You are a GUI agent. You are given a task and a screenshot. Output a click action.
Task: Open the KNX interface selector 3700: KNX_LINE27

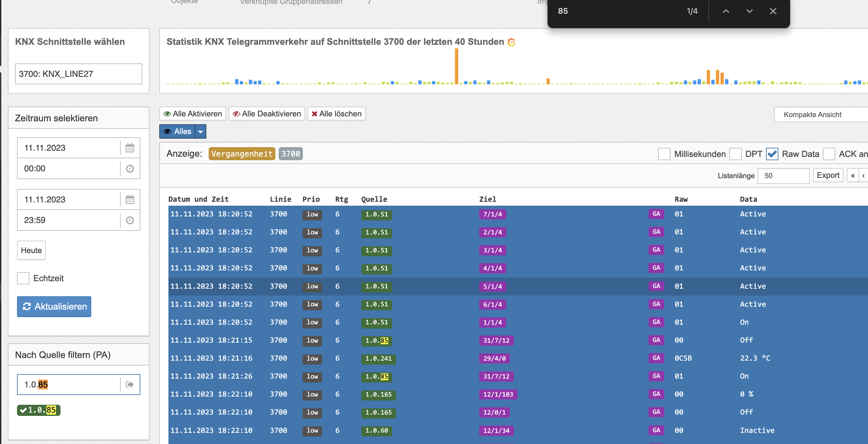click(78, 74)
